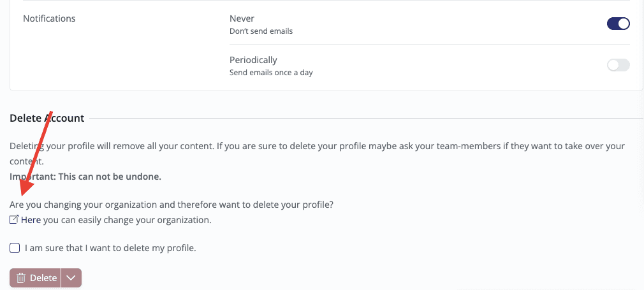Check the "I am sure" delete confirmation box
Screen dimensions: 644x290
point(15,248)
